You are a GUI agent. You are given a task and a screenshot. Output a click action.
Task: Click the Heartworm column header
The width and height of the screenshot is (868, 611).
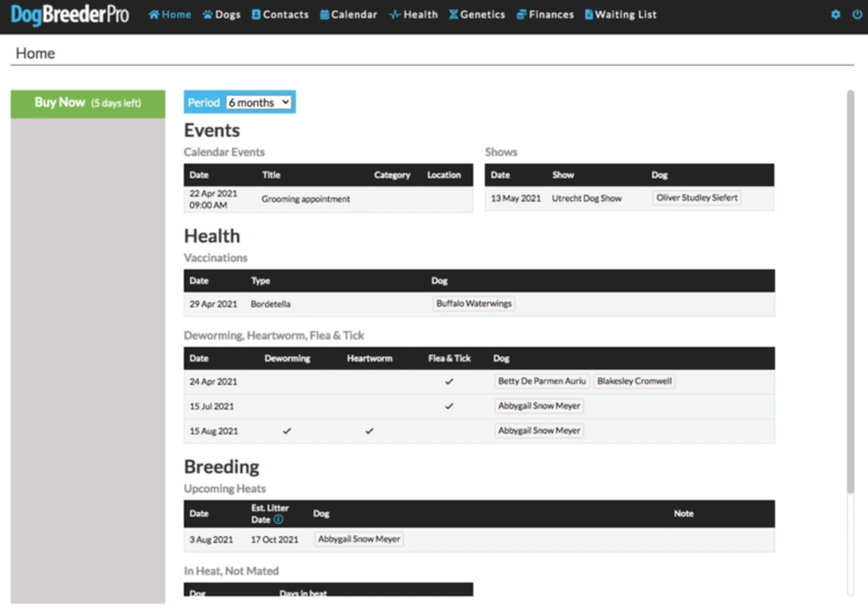pyautogui.click(x=370, y=358)
